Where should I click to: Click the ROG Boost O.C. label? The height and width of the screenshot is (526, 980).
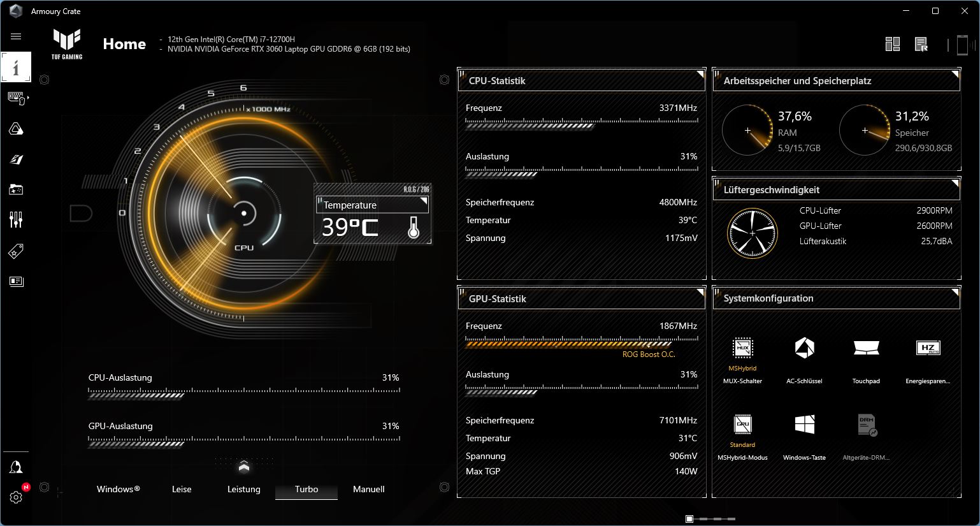click(x=649, y=354)
